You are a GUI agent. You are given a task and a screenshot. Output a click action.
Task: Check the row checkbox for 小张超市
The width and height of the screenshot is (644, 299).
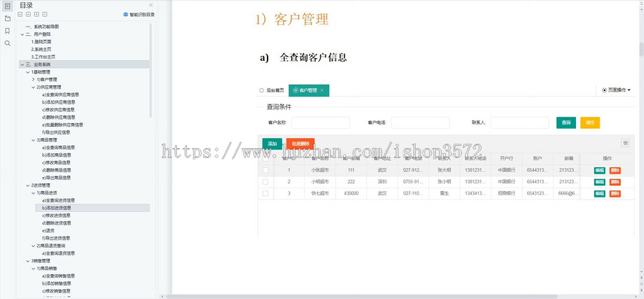[x=265, y=170]
